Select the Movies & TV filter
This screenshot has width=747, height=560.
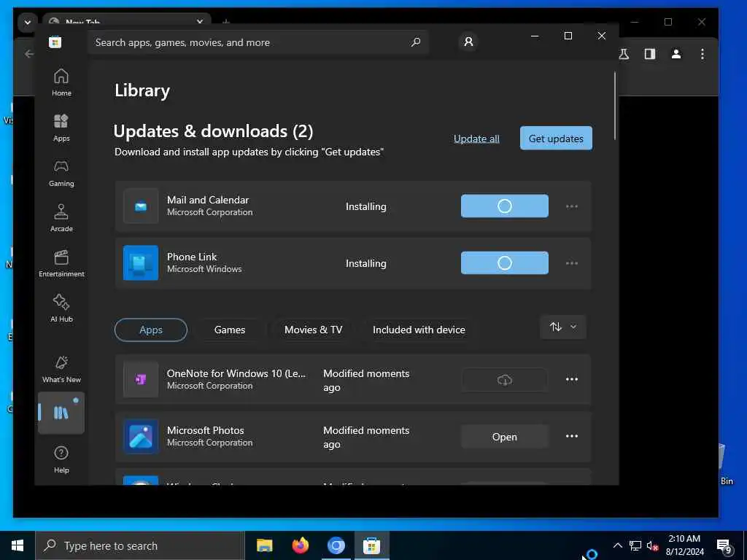click(x=313, y=330)
